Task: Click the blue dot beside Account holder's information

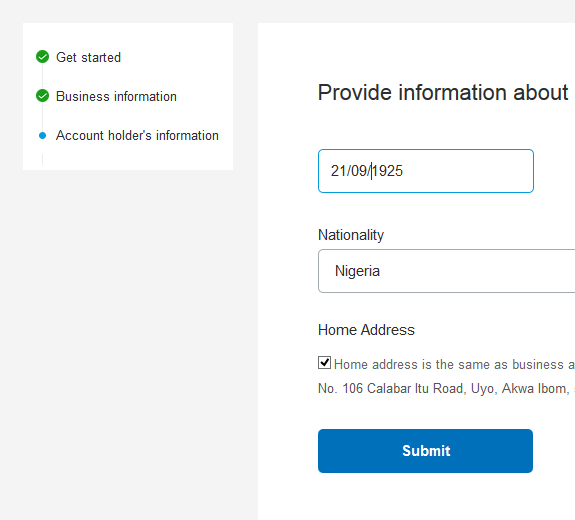Action: click(x=43, y=136)
